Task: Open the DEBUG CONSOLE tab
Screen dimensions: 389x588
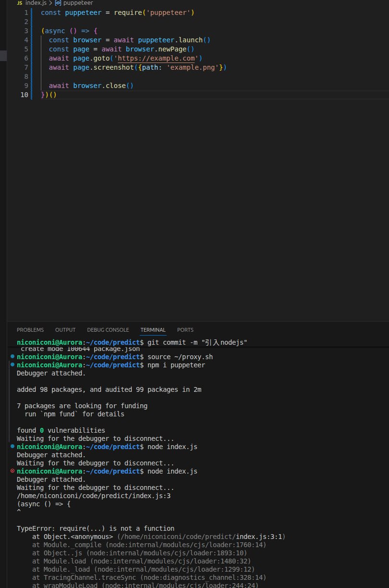Action: (x=108, y=330)
